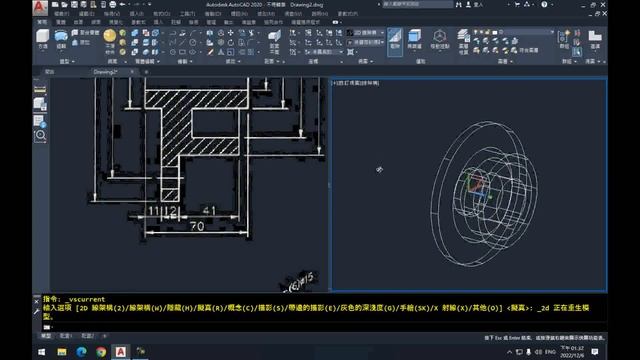Close the Drawing2 file tab
Image resolution: width=640 pixels, height=360 pixels.
[x=132, y=72]
